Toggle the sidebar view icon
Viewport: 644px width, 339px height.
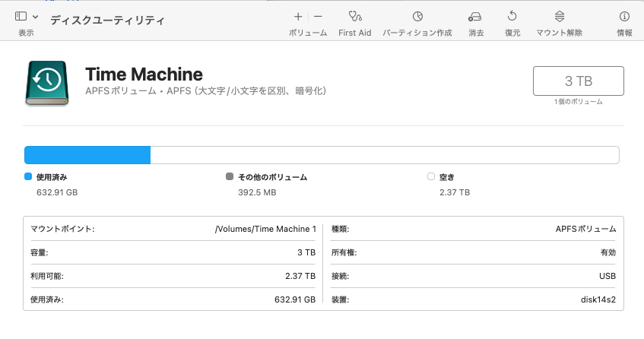pyautogui.click(x=21, y=16)
